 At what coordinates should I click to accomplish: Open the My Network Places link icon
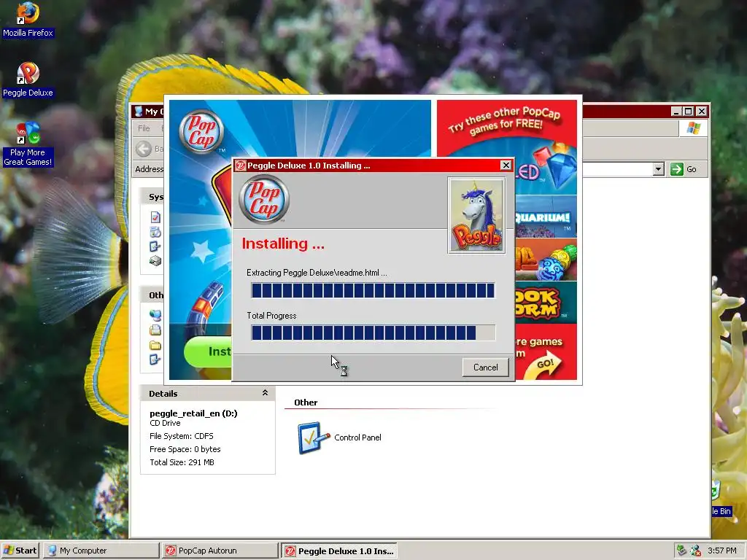155,315
